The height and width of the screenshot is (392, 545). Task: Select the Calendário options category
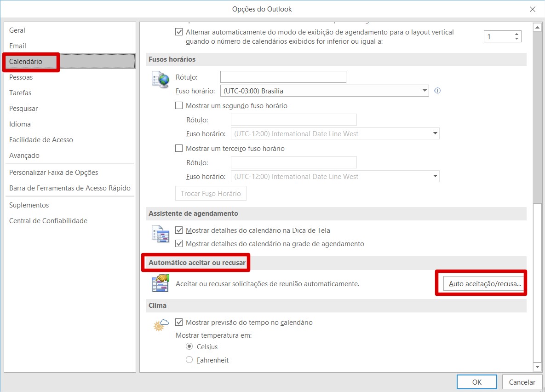[69, 62]
